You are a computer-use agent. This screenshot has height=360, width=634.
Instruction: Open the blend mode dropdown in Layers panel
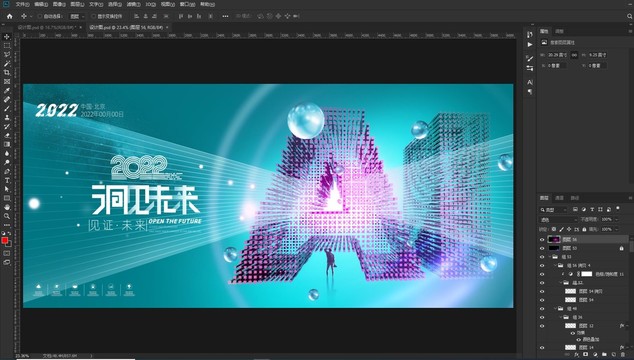click(x=558, y=220)
